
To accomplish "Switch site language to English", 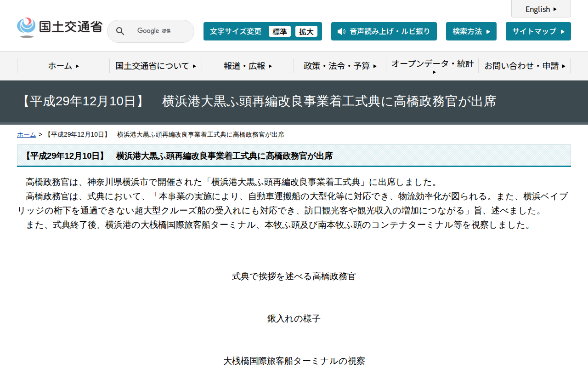I will 537,9.
